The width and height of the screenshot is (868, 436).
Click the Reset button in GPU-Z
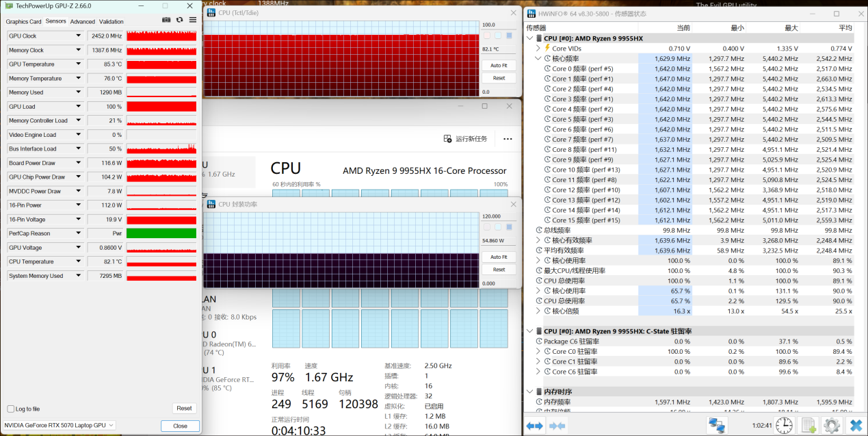click(184, 408)
